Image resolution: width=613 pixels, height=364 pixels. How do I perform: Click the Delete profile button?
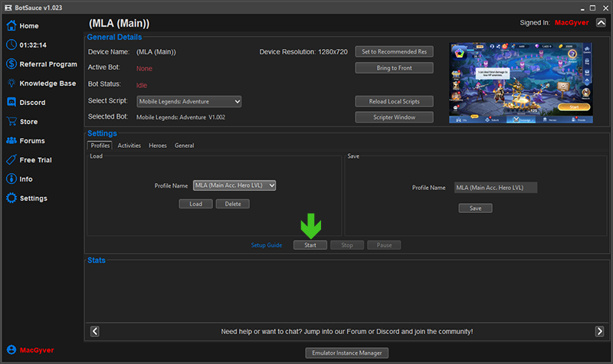click(233, 204)
